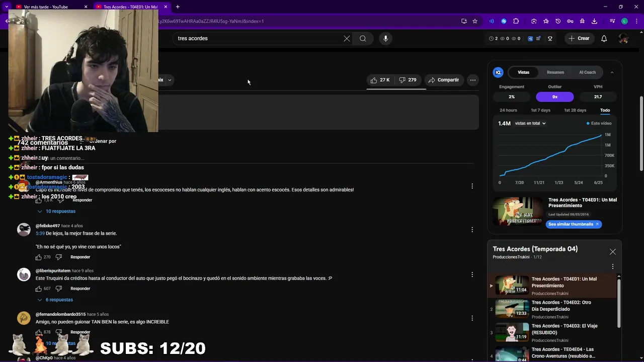Click the page vertical scrollbar

[640, 133]
